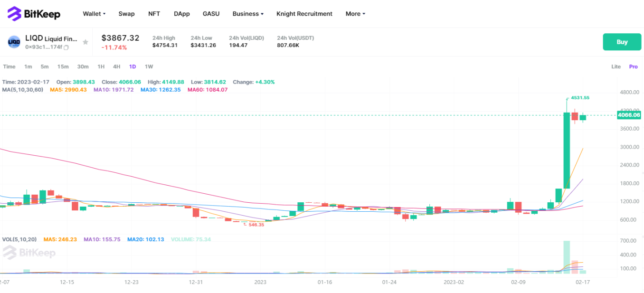Keep the chart in Pro mode
Viewport: 644px width, 293px height.
[633, 66]
